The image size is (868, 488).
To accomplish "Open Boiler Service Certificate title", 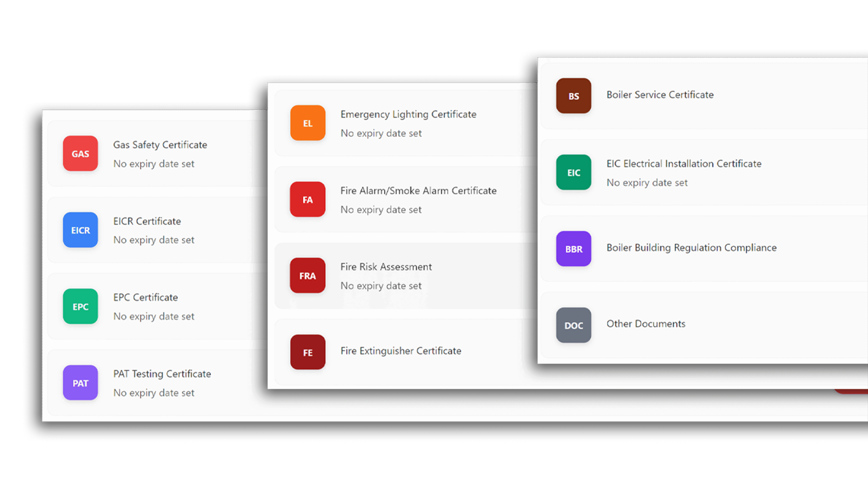I will tap(660, 95).
